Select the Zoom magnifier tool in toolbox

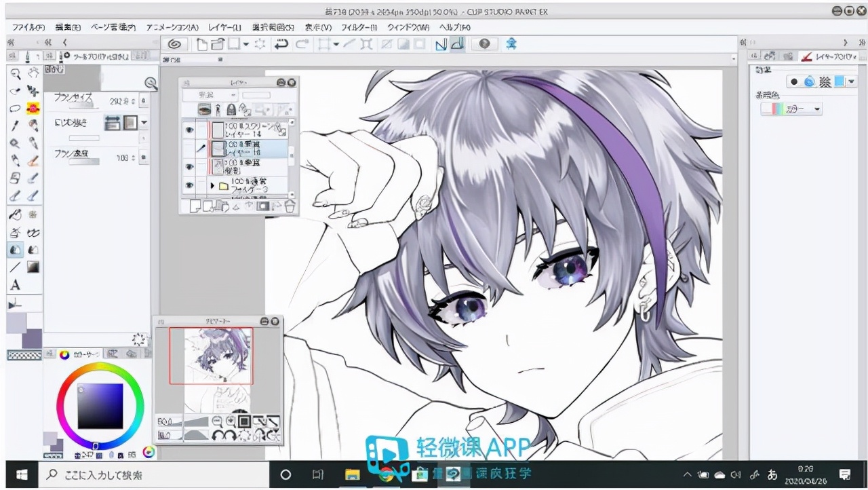[15, 74]
